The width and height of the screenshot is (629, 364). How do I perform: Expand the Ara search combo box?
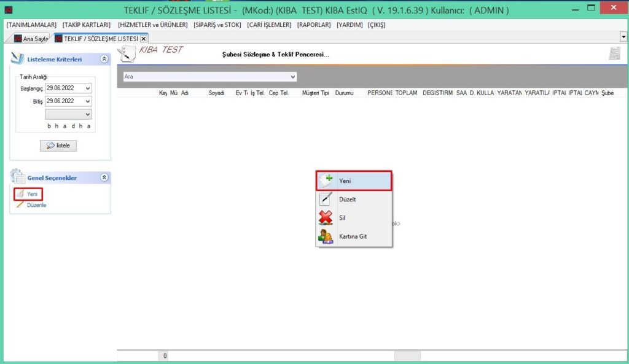click(x=293, y=77)
